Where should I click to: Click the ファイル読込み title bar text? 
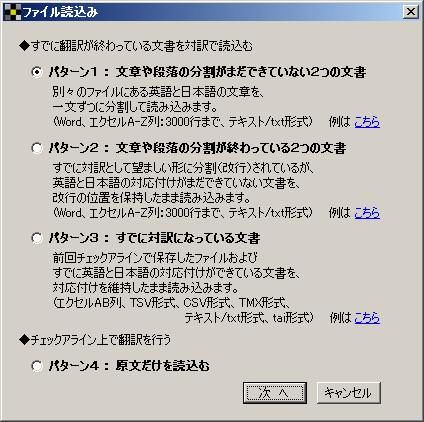click(x=60, y=12)
